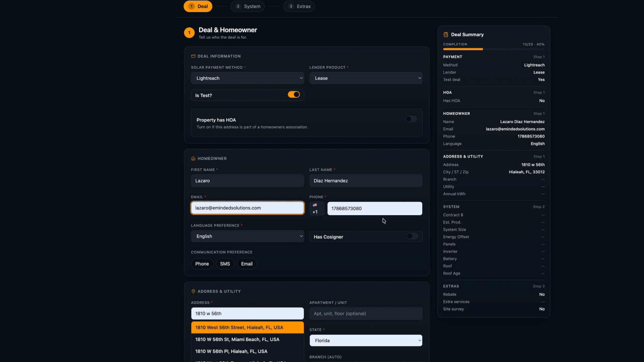Choose 1810 W 56th St, Miami Beach suggestion
This screenshot has width=644, height=362.
coord(248,339)
